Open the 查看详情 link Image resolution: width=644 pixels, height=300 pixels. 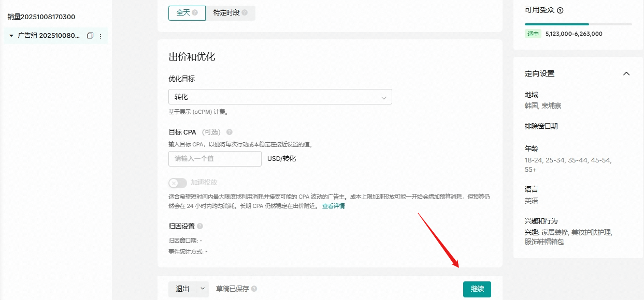coord(333,206)
